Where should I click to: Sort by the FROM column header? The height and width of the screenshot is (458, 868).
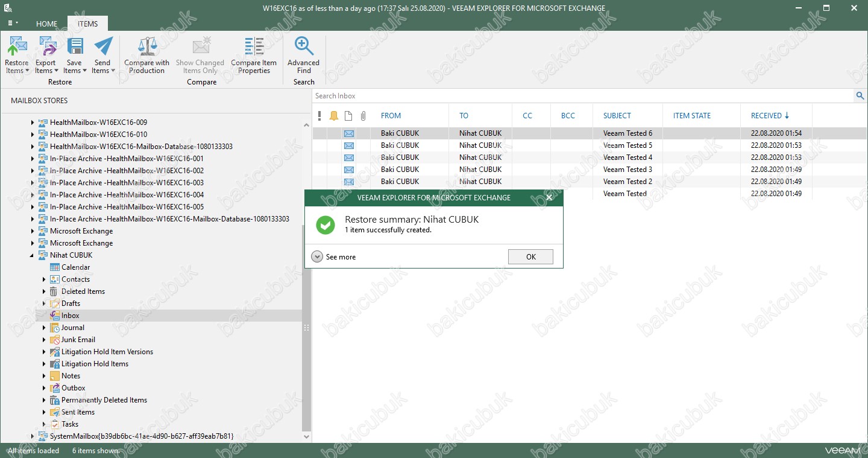click(x=391, y=116)
